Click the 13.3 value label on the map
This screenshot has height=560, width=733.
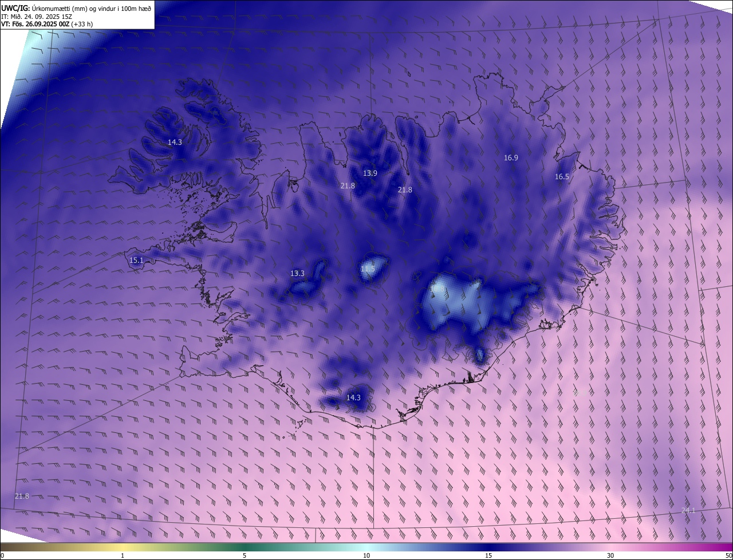coord(297,273)
